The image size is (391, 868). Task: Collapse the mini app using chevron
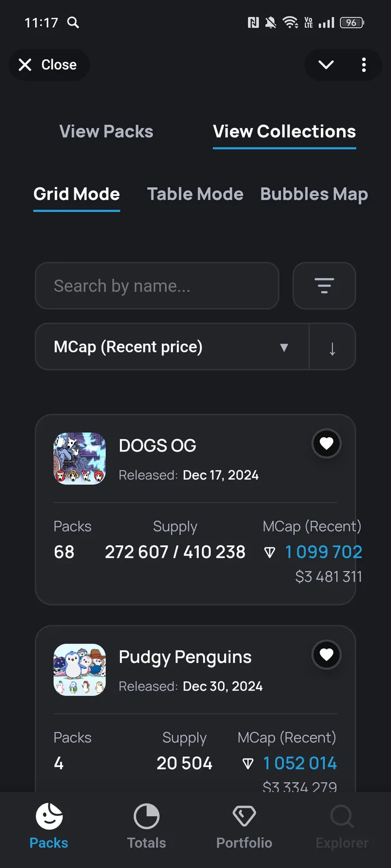326,65
